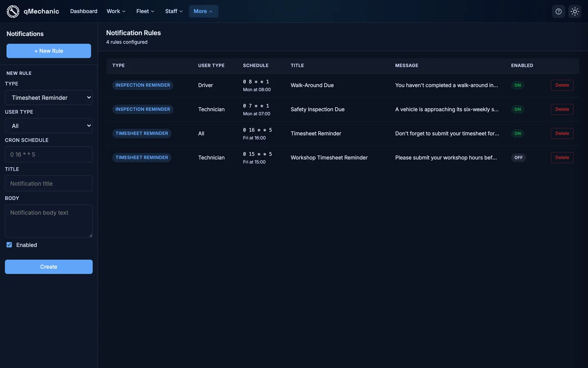
Task: Click message 'Please submit your workshop hours bef...'
Action: (x=446, y=158)
